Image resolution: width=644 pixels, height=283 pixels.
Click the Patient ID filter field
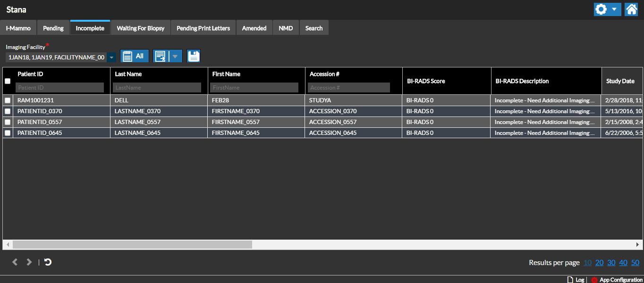[x=59, y=88]
